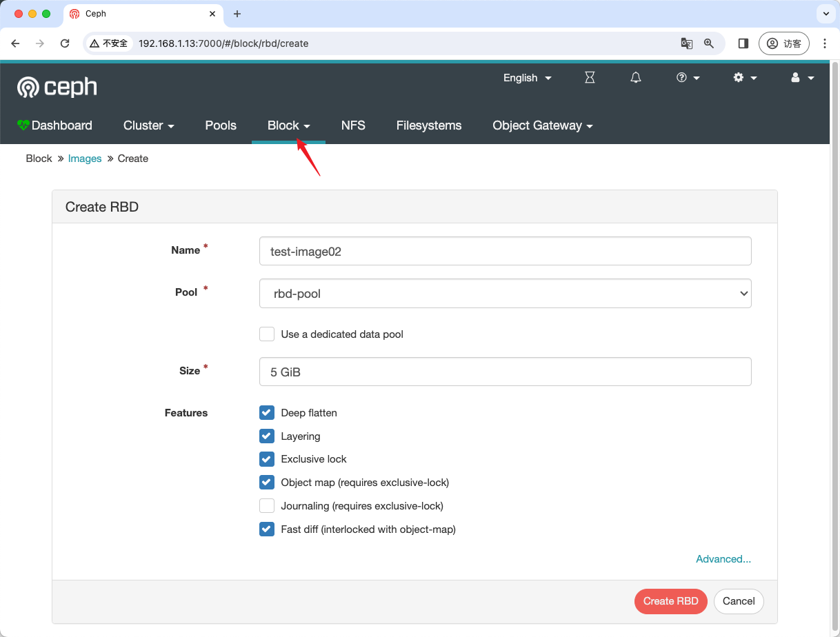
Task: Open the dashboard settings gear menu
Action: point(745,78)
